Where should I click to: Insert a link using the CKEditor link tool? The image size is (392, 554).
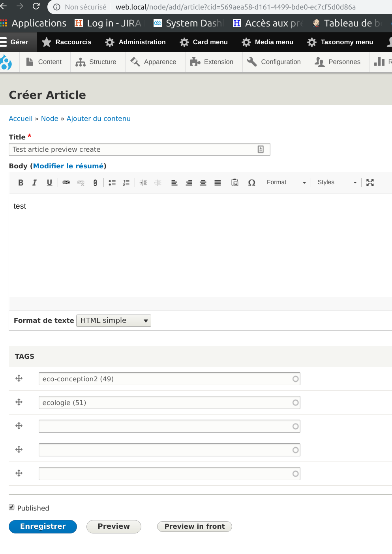pos(66,183)
